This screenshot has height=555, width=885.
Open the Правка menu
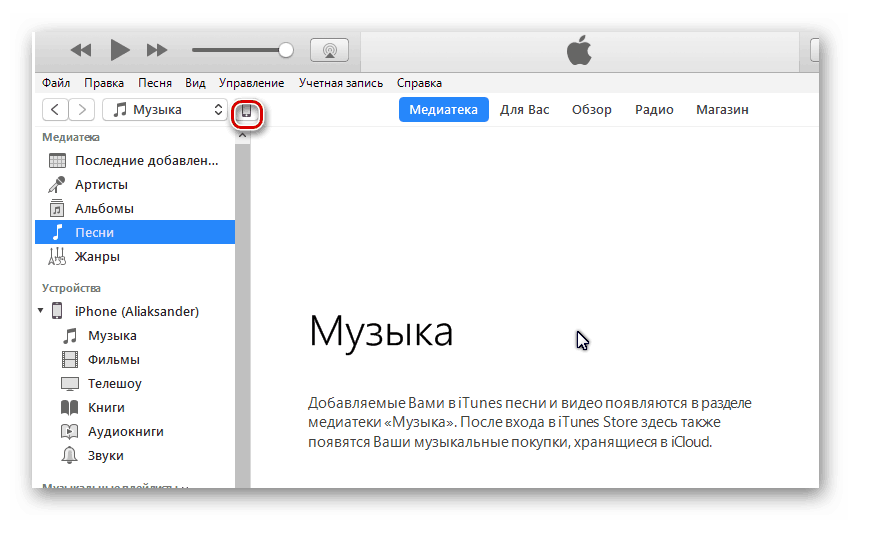pos(104,83)
